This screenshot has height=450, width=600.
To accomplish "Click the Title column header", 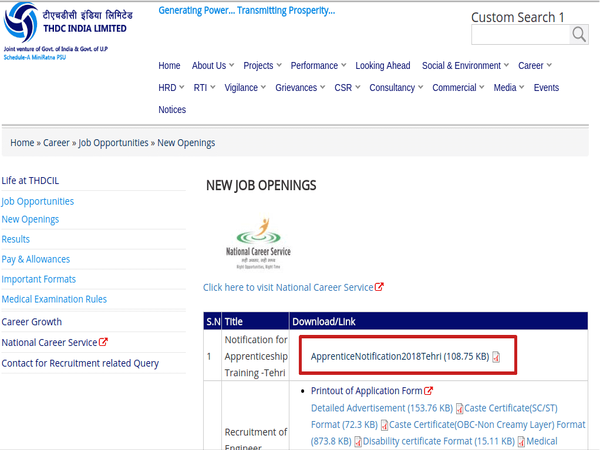I will click(x=255, y=321).
